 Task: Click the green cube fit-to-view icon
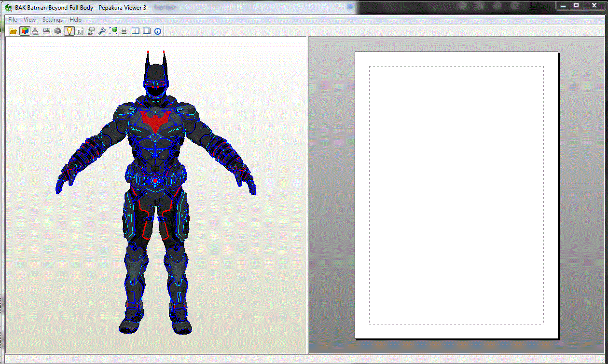pos(113,31)
